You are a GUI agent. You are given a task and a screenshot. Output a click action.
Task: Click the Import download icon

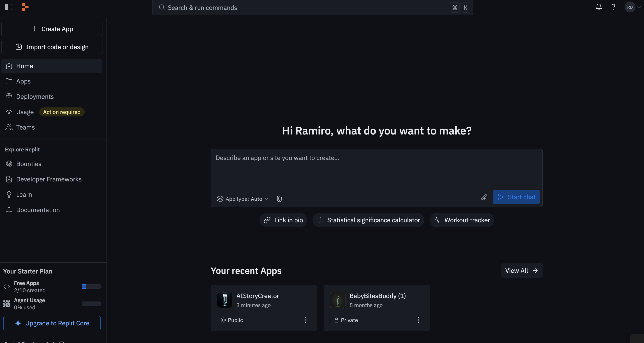(x=19, y=47)
